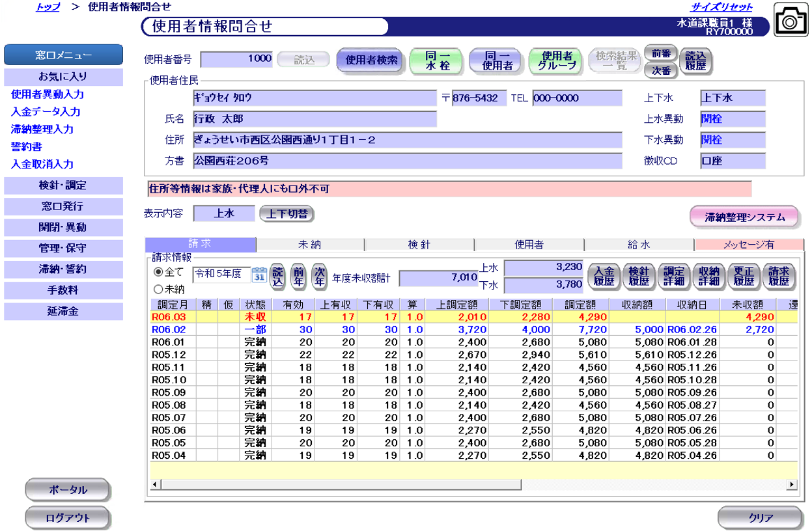Image resolution: width=812 pixels, height=531 pixels.
Task: Expand the 検針・調定 menu section
Action: 63,185
